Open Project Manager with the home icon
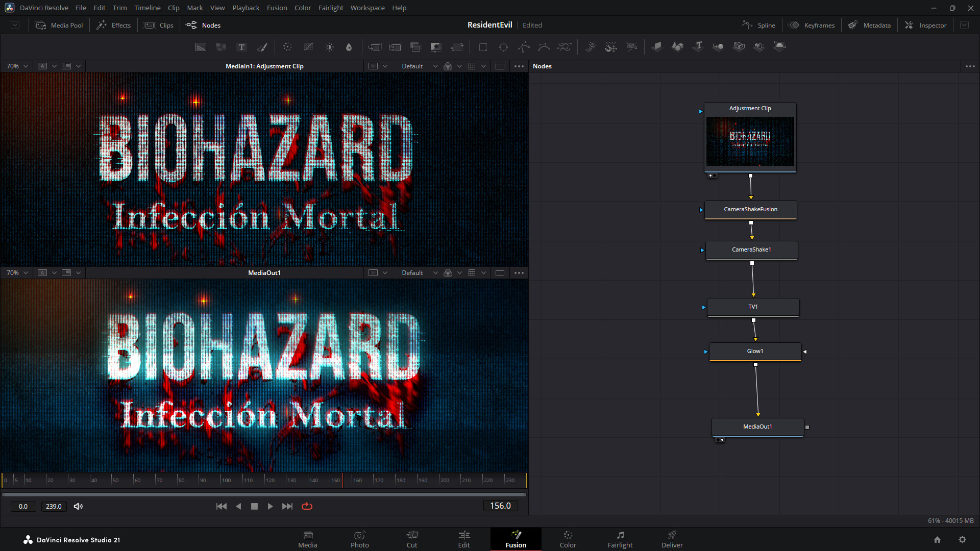Image resolution: width=980 pixels, height=551 pixels. [x=937, y=540]
